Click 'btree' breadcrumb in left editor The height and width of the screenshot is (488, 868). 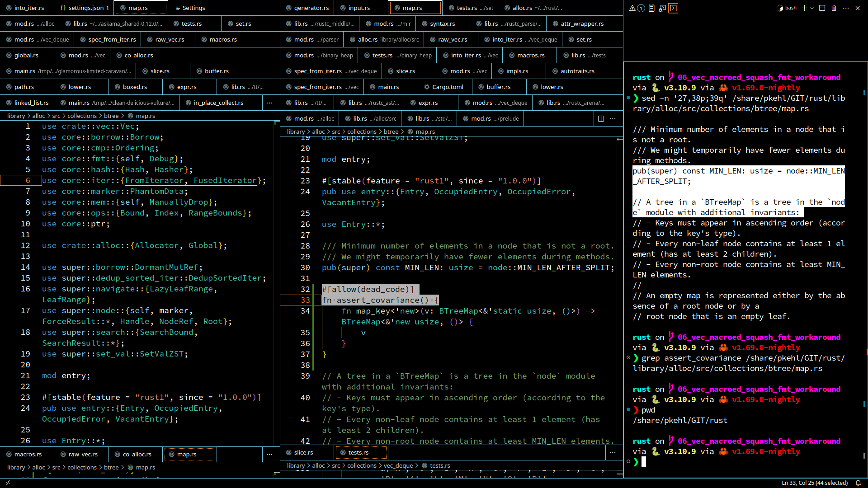(x=111, y=116)
